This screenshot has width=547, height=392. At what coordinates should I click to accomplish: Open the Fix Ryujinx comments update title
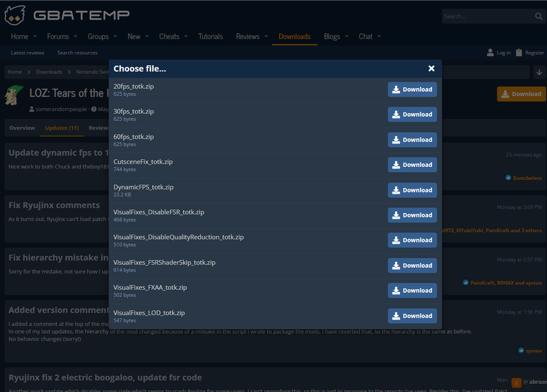(54, 205)
